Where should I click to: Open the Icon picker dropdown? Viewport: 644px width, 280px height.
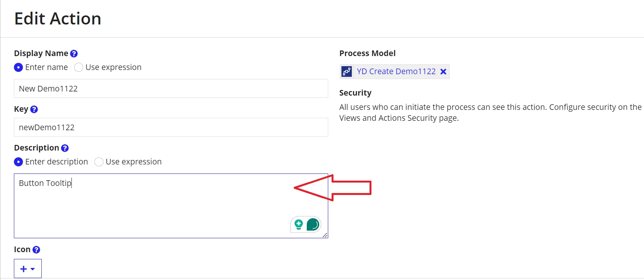[28, 269]
